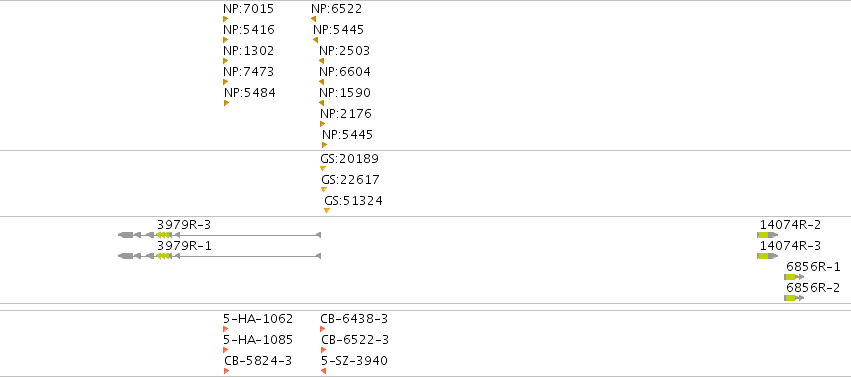Viewport: 851px width, 377px height.
Task: Click the 14074R-3 transcript label
Action: (x=790, y=246)
